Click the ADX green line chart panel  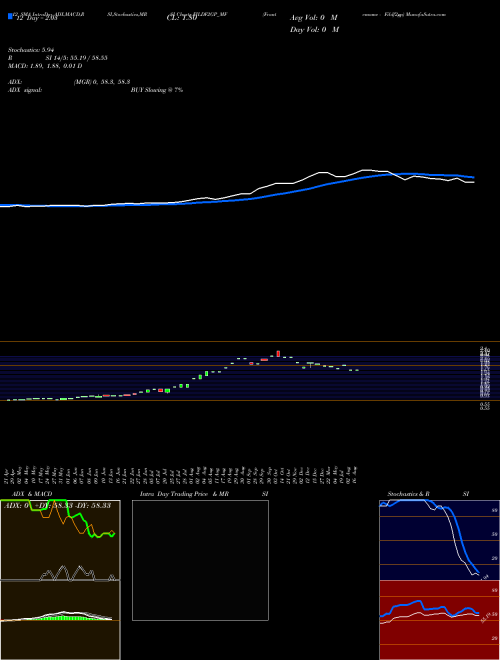coord(60,540)
